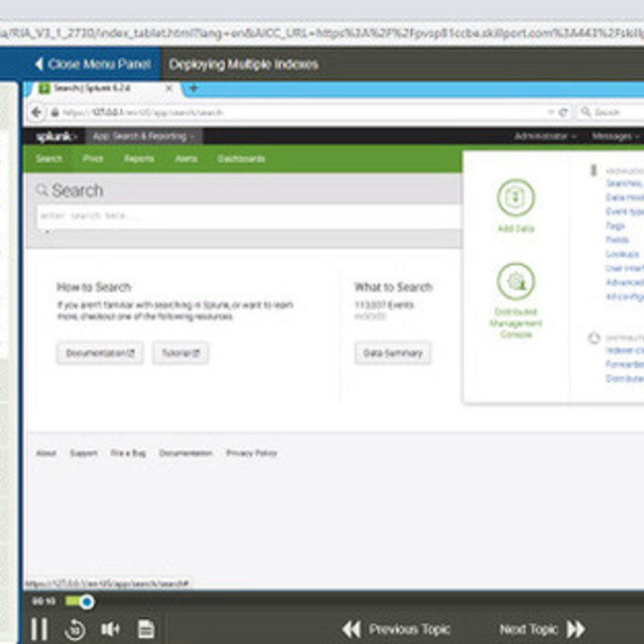Open a new browser tab with plus icon

193,88
